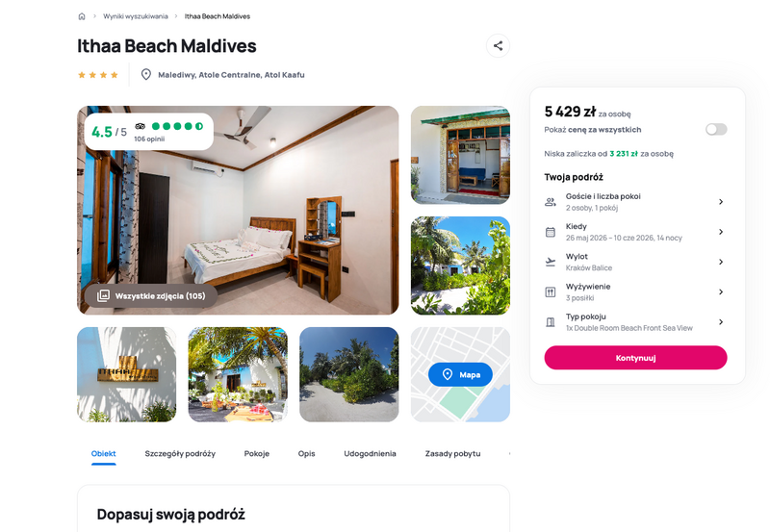Toggle Pokaż cenę za wszystkich switch
The width and height of the screenshot is (770, 532).
tap(716, 130)
